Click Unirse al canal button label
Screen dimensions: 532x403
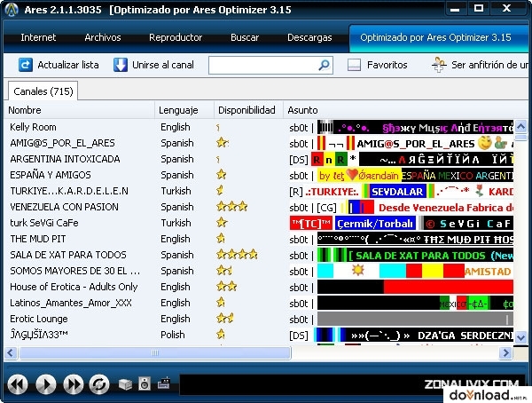(163, 65)
